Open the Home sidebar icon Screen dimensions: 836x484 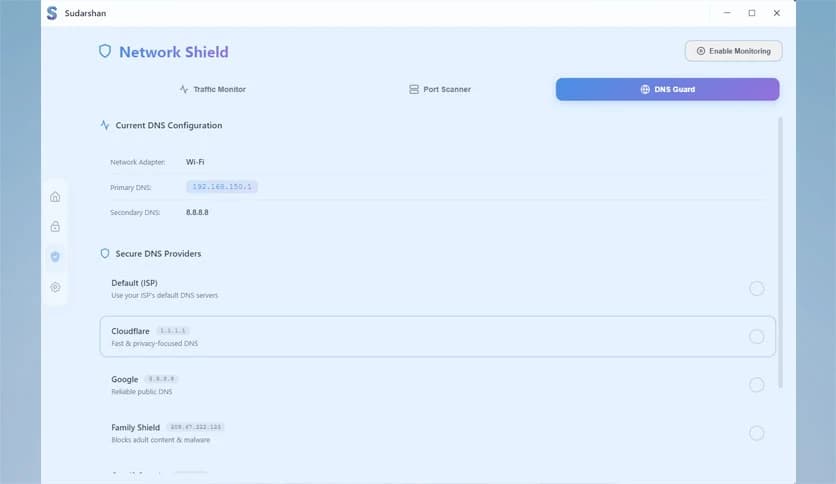pyautogui.click(x=55, y=197)
